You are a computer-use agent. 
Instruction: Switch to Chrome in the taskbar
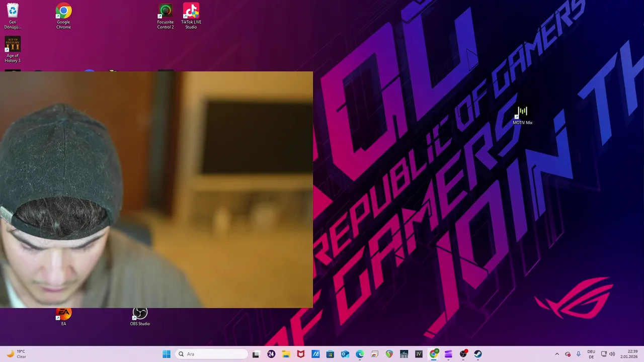pos(434,354)
